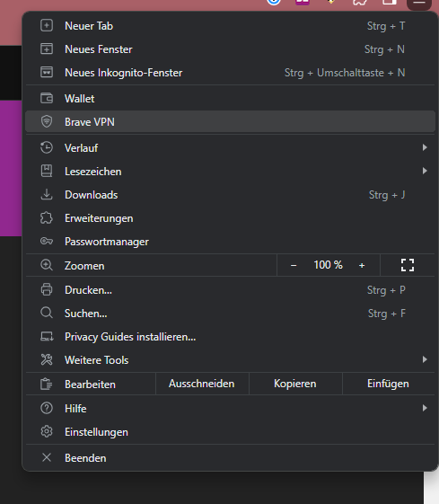Click the Downloads arrow icon
This screenshot has width=439, height=504.
(x=47, y=194)
